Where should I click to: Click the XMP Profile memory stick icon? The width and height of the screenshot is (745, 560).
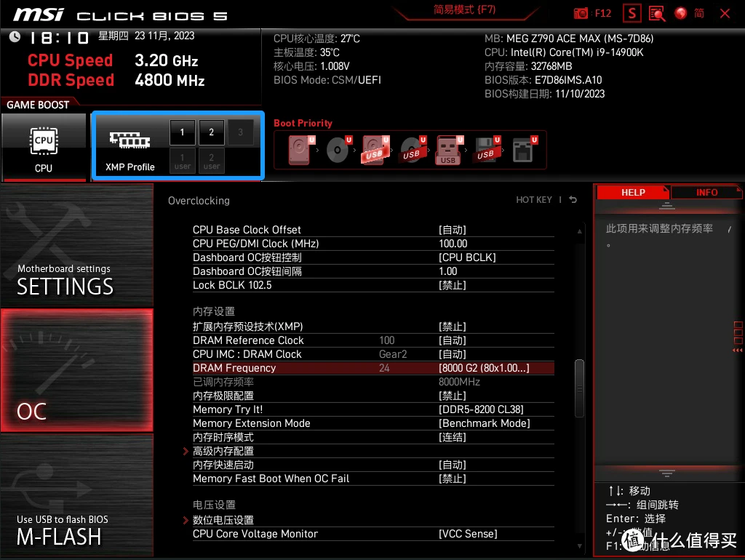[130, 141]
